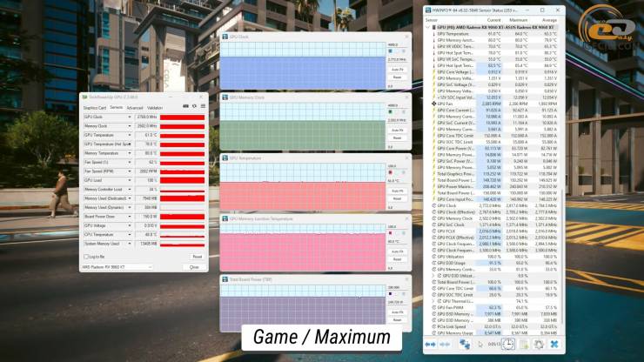Image resolution: width=644 pixels, height=362 pixels.
Task: Click the HWiNFO bottom-left navigation arrows icon
Action: [431, 344]
